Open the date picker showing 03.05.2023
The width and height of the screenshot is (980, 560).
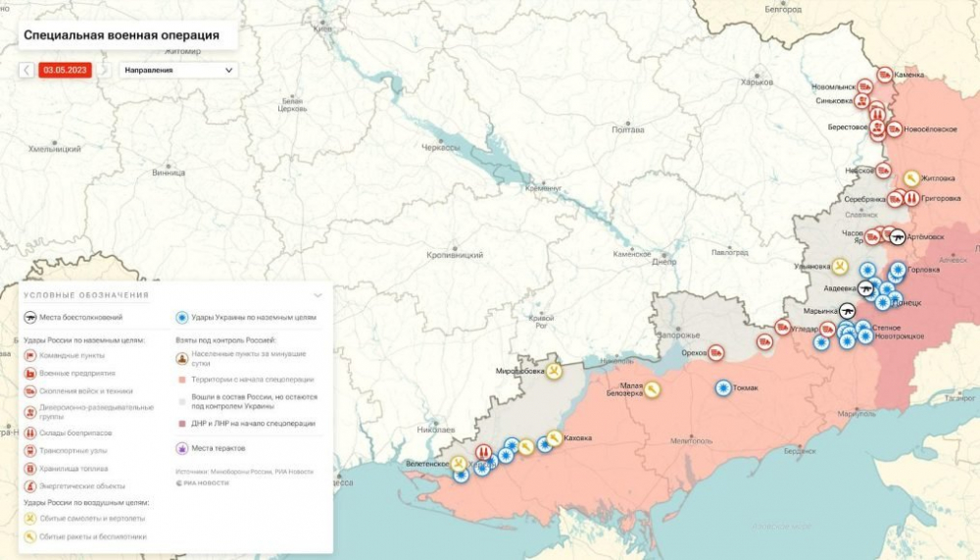[65, 71]
